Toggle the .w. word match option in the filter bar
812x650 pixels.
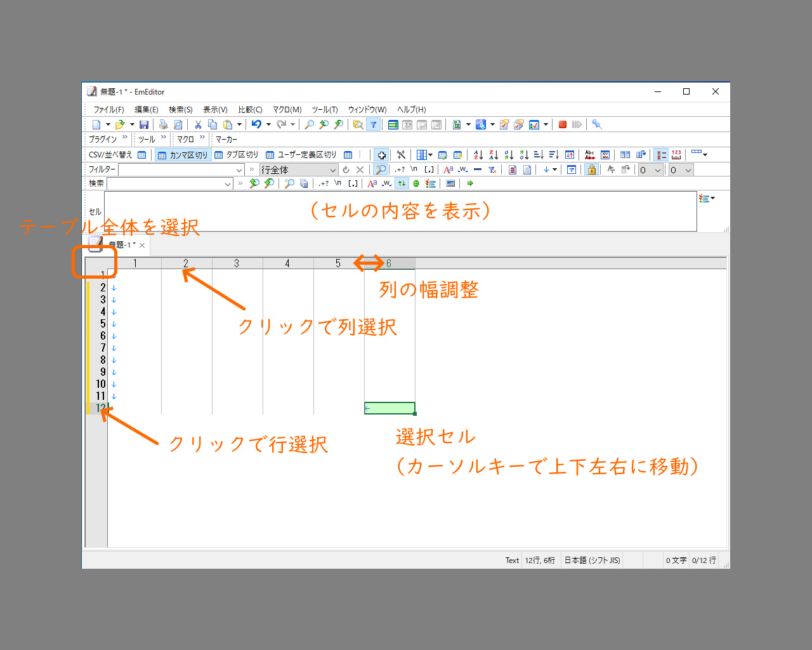(462, 169)
